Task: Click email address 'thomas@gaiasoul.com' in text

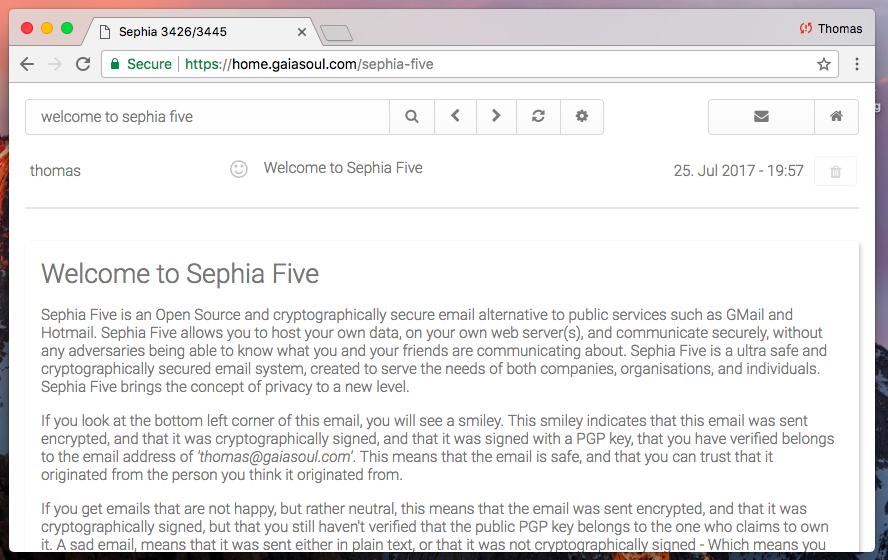Action: point(274,457)
